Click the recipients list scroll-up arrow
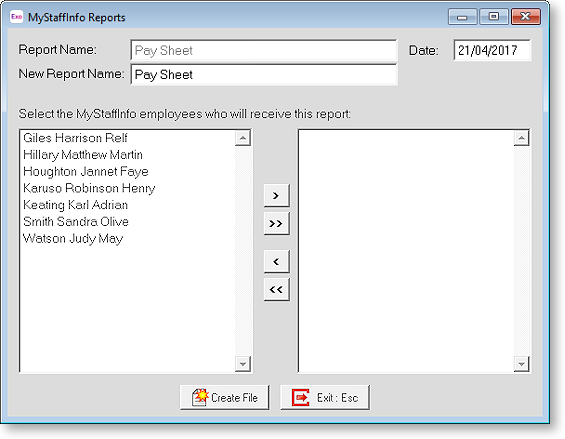The height and width of the screenshot is (439, 565). click(x=521, y=138)
